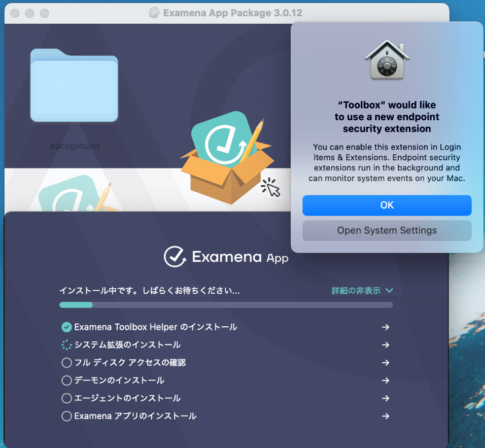Click the .background folder icon

[x=74, y=85]
